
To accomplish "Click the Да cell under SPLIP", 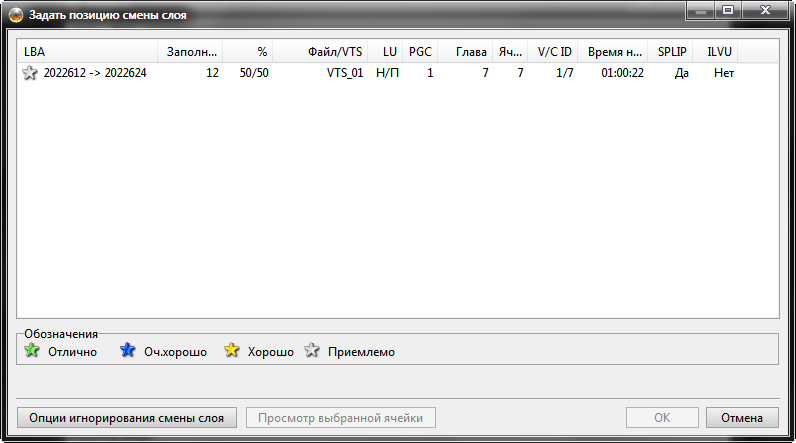I will coord(681,73).
